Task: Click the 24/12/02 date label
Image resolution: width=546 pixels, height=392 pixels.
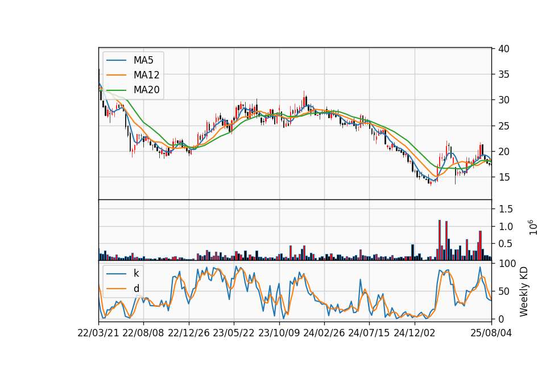Action: tap(415, 333)
